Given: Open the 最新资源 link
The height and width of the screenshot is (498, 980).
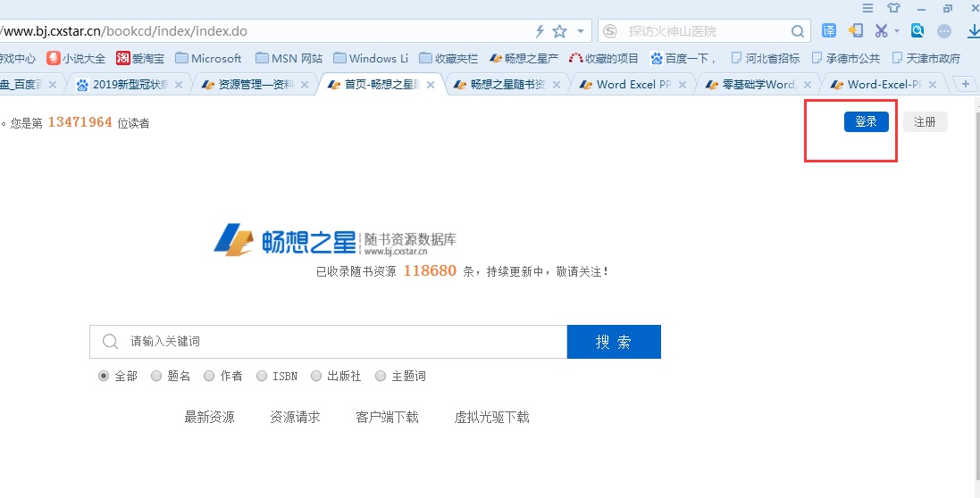Looking at the screenshot, I should 209,417.
